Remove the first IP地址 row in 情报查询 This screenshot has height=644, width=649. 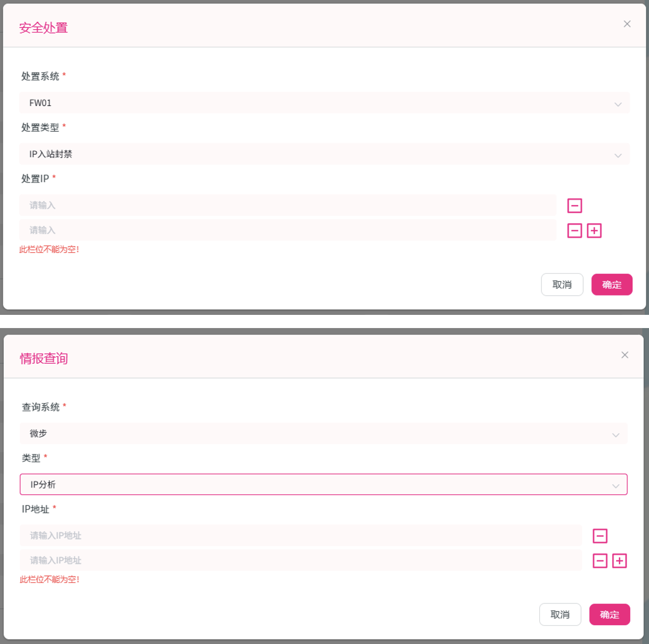coord(600,536)
